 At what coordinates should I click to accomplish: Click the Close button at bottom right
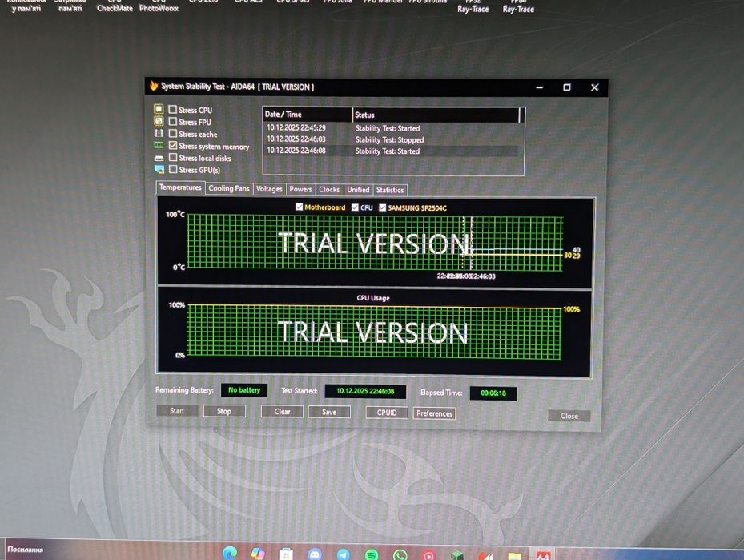click(569, 416)
